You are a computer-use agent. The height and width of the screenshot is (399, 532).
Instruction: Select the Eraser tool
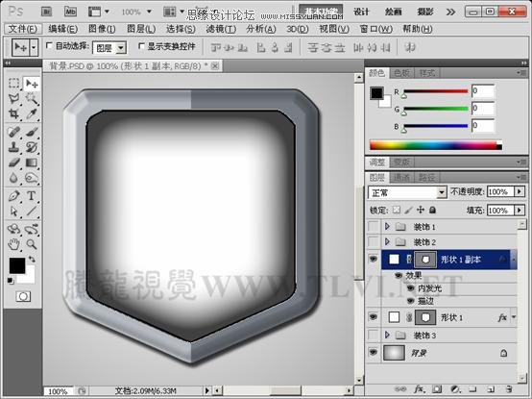point(13,162)
